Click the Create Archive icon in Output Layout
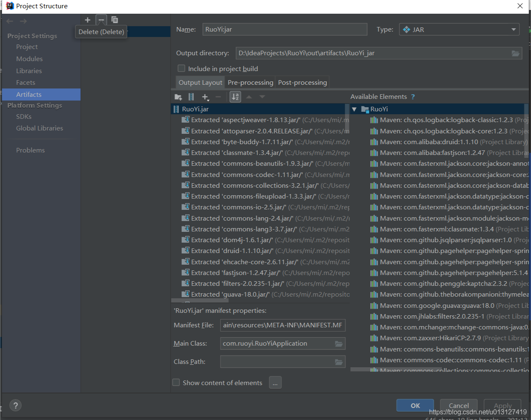Image resolution: width=531 pixels, height=420 pixels. tap(191, 97)
